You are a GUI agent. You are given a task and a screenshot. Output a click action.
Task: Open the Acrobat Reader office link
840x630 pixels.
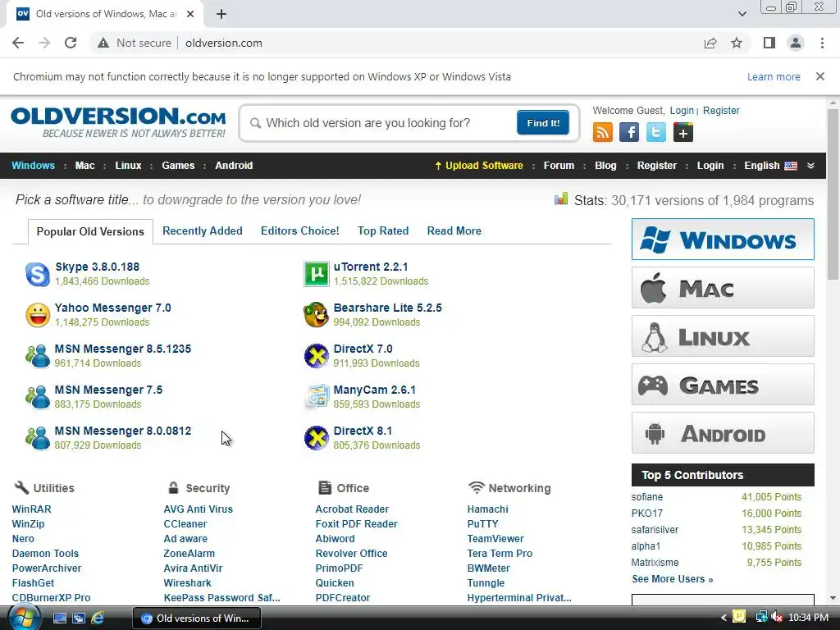pyautogui.click(x=352, y=509)
